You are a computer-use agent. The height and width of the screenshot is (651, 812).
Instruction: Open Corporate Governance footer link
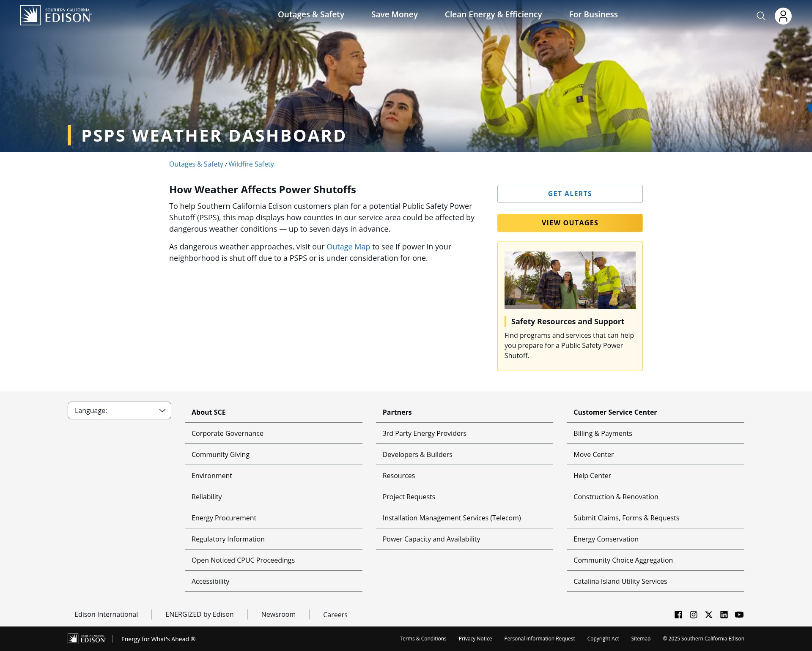click(x=227, y=433)
